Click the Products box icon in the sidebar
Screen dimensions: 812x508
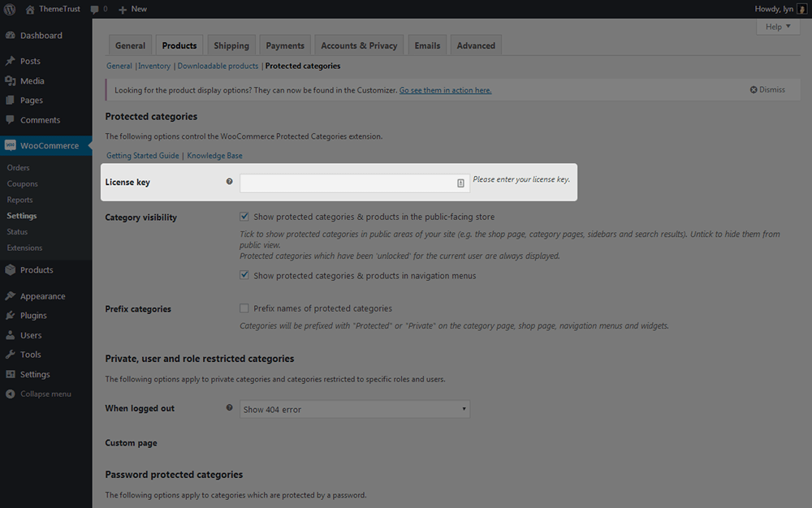point(11,269)
